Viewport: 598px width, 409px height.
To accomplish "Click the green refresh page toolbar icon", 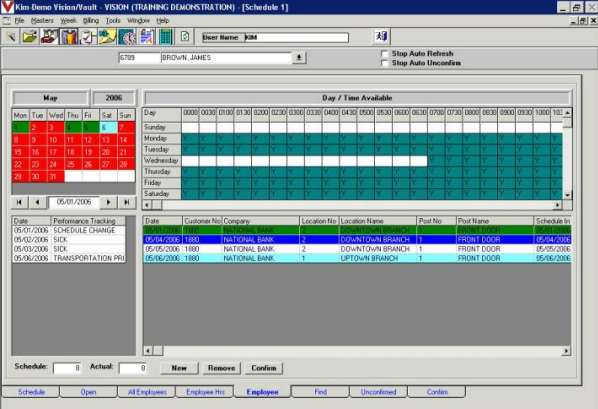I will point(185,37).
